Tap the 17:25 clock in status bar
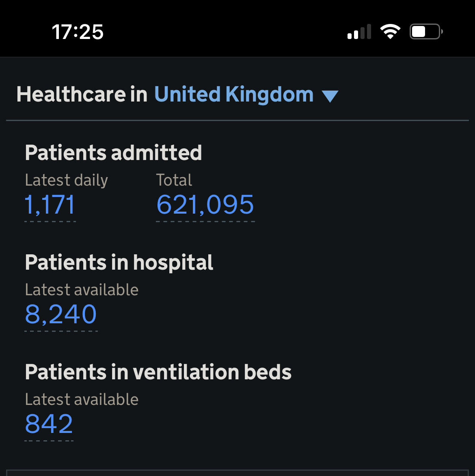Screen dimensions: 475x476 tap(78, 32)
